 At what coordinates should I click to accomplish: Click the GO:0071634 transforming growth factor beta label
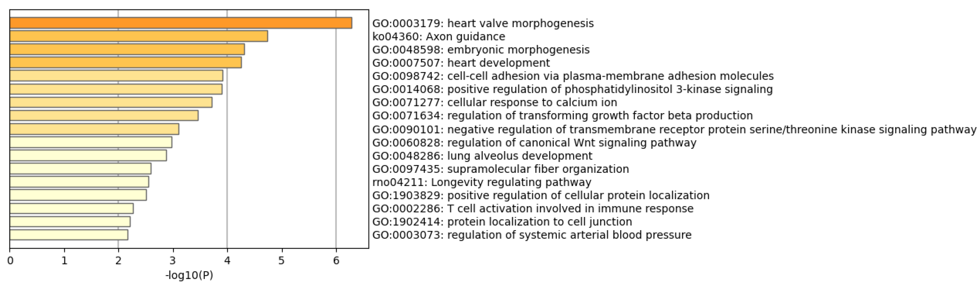562,116
